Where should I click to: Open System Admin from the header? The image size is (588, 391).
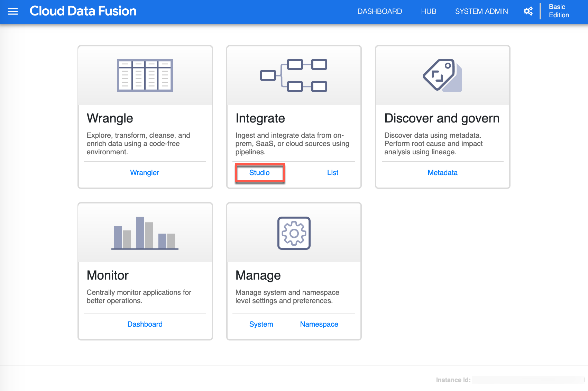coord(481,11)
